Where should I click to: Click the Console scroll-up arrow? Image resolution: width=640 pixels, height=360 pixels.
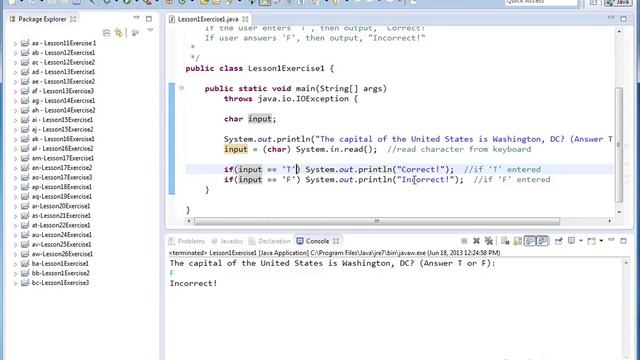[626, 262]
